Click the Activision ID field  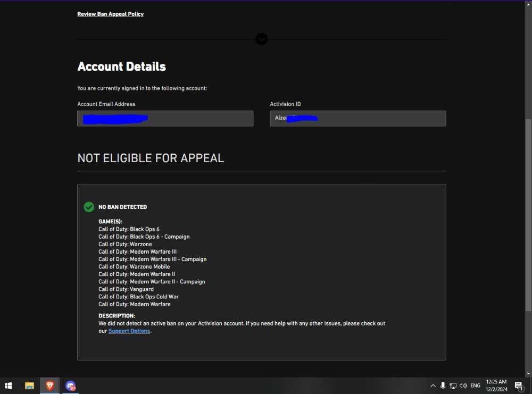358,119
